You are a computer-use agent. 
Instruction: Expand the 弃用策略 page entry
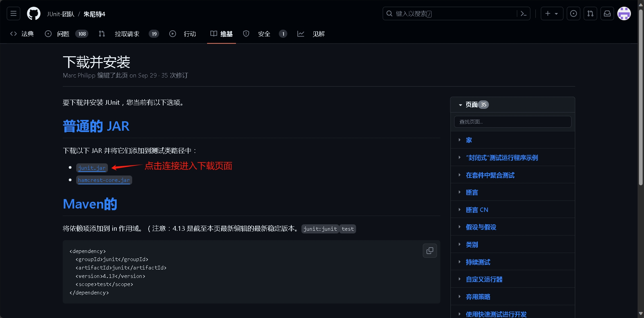point(459,296)
